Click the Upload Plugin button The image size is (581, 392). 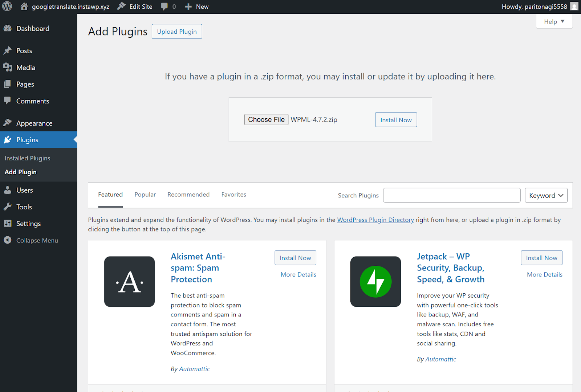(x=177, y=32)
